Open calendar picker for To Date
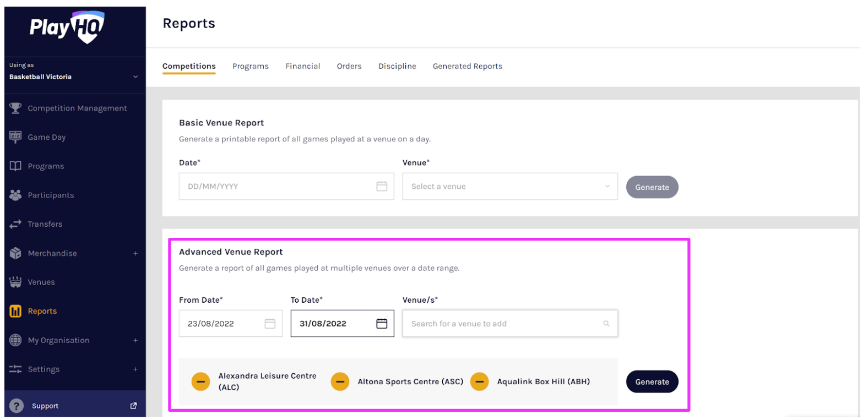868x420 pixels. 382,324
